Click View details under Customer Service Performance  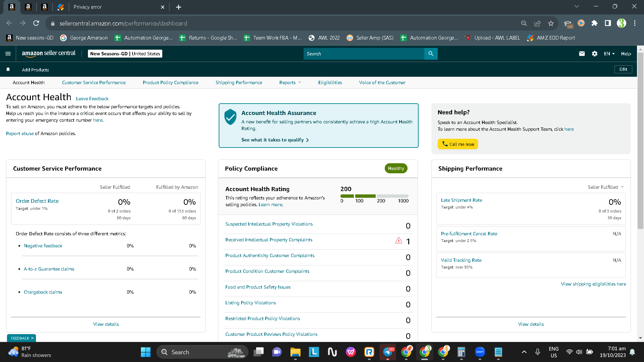[106, 324]
